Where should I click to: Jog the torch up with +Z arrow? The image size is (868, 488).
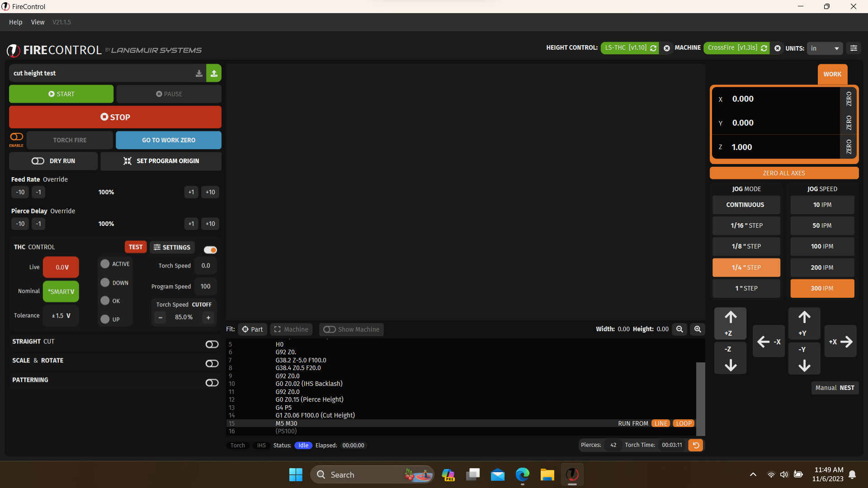click(731, 323)
